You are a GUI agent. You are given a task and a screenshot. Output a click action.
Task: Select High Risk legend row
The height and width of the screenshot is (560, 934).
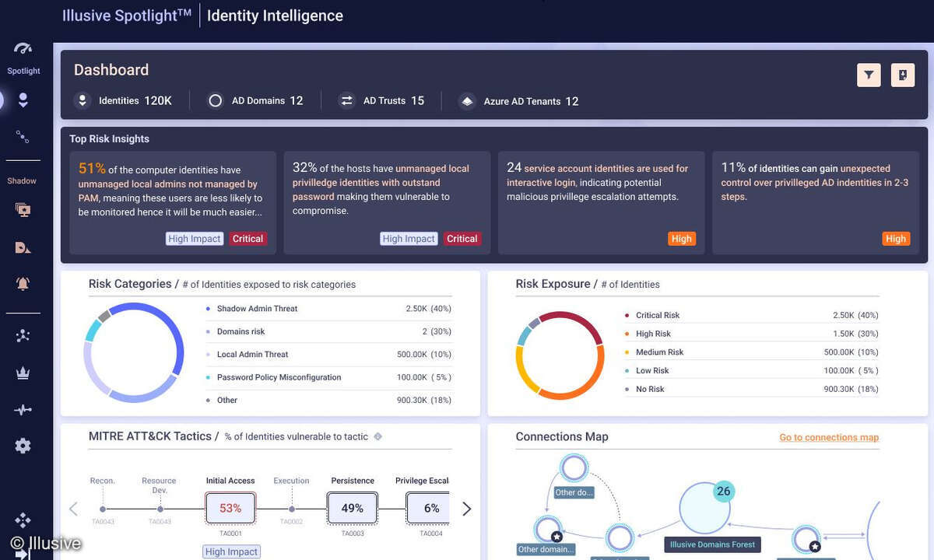(x=751, y=334)
